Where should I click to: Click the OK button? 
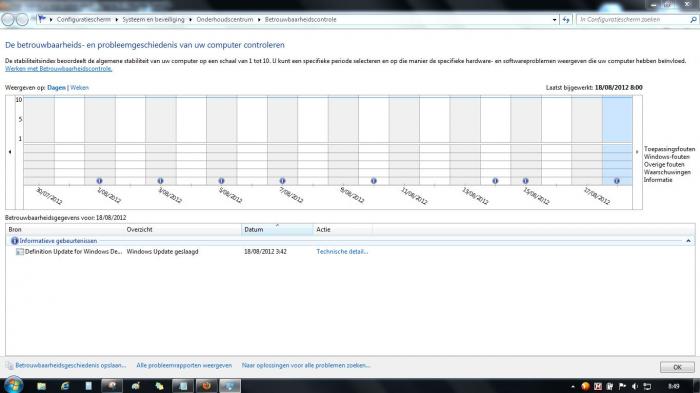(x=677, y=367)
